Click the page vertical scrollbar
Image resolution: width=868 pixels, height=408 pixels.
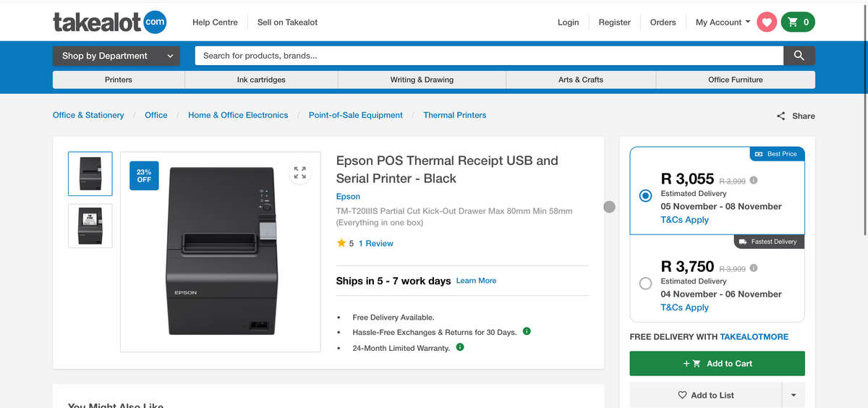pos(865,119)
